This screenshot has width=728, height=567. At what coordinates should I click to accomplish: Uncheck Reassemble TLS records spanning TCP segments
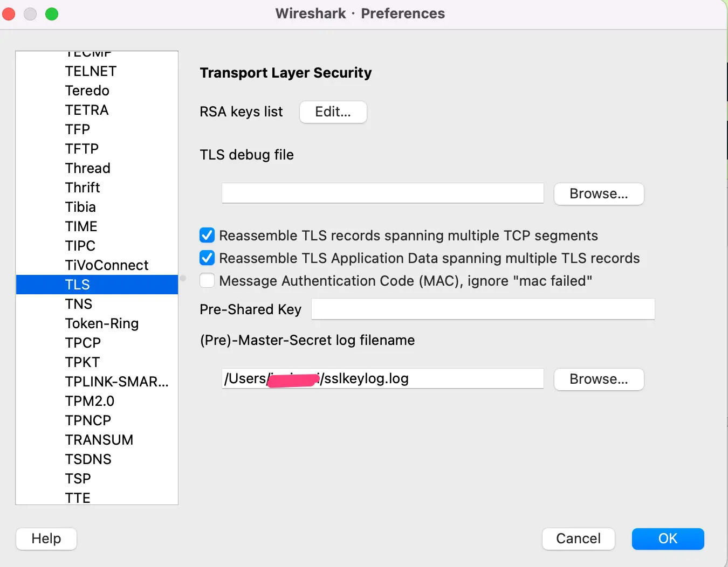[207, 236]
